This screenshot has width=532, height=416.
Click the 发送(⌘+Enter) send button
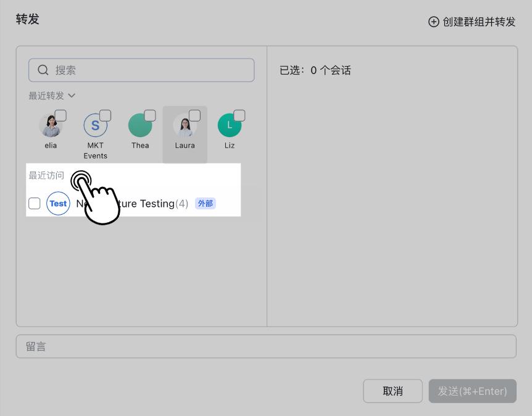click(x=472, y=391)
